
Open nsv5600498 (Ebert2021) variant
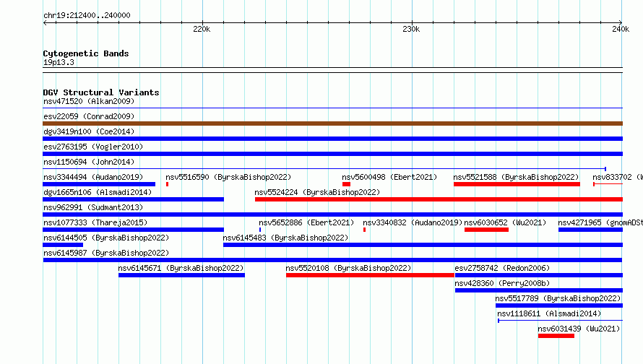[x=389, y=177]
